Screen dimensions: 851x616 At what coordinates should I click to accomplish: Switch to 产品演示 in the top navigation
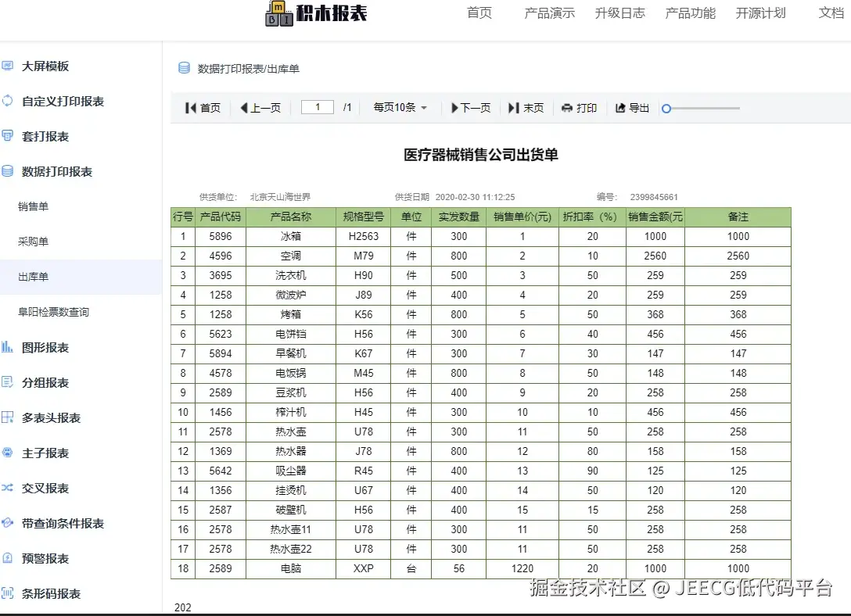tap(549, 13)
